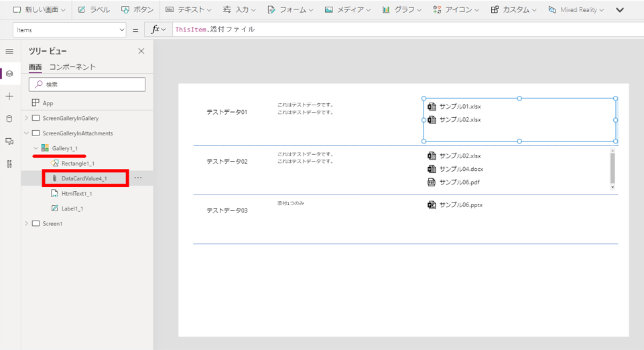
Task: Open the 入力 menu
Action: [x=239, y=10]
